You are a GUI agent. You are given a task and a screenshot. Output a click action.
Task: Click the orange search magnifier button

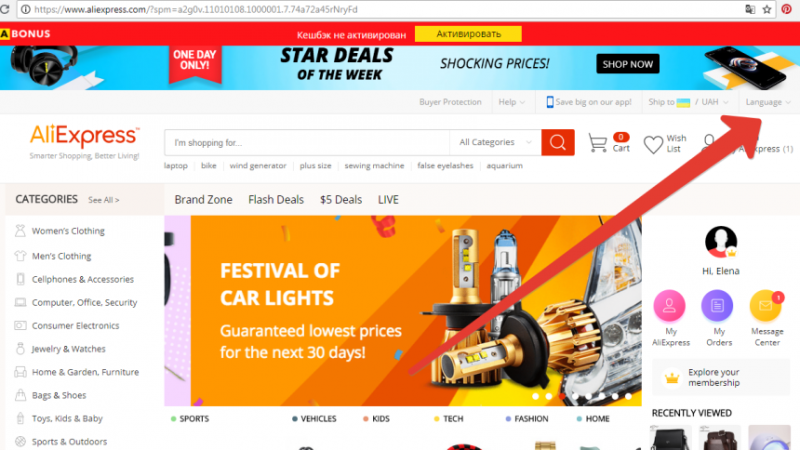pyautogui.click(x=558, y=142)
